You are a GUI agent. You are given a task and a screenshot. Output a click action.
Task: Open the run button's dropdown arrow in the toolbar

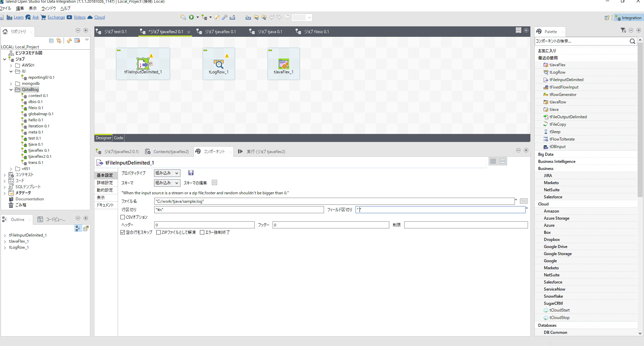(198, 17)
